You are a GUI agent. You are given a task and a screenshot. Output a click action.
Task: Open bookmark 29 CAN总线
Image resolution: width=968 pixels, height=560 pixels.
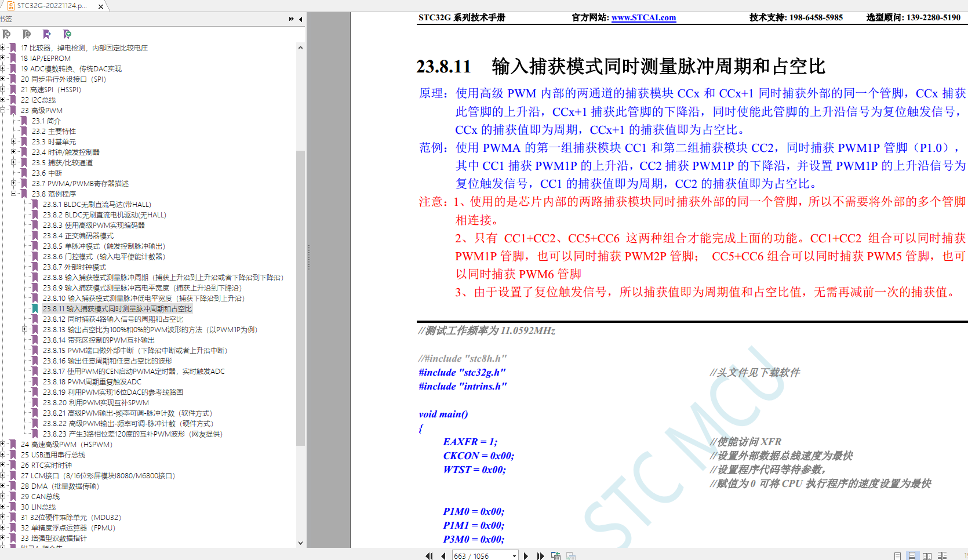point(41,497)
